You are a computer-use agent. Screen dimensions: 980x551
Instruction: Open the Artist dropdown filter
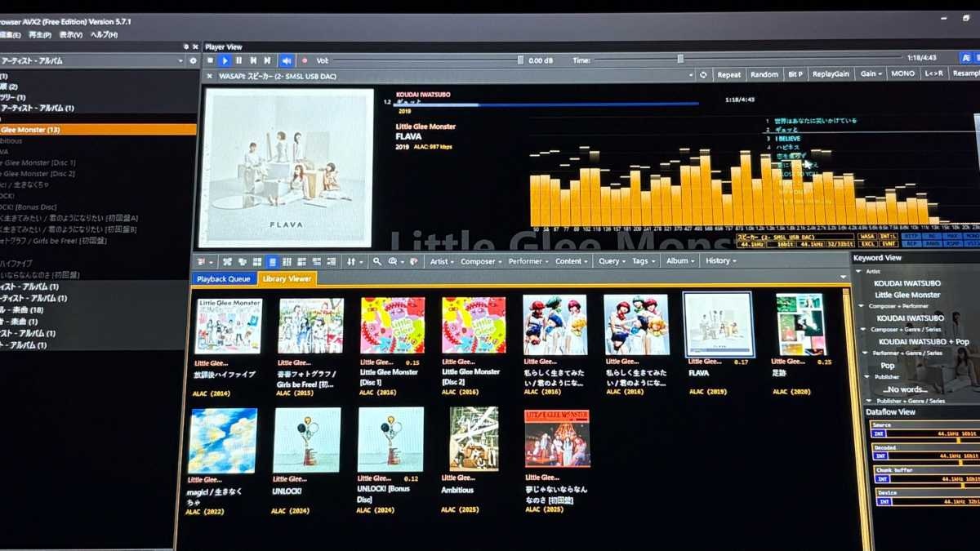(x=442, y=261)
